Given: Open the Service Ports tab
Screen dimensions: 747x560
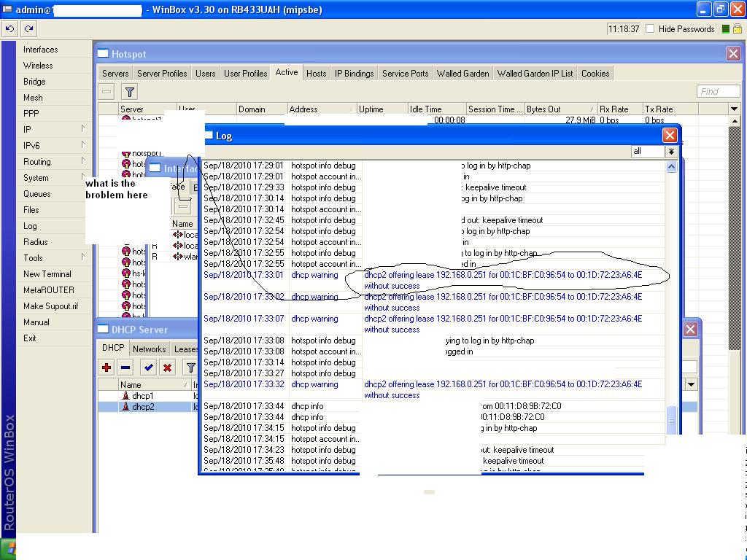Looking at the screenshot, I should tap(406, 74).
